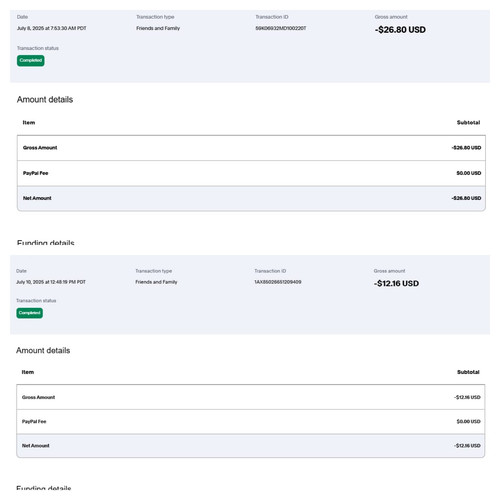The width and height of the screenshot is (500, 500).
Task: Select the Net Amount row showing -$12.16 USD
Action: point(251,446)
